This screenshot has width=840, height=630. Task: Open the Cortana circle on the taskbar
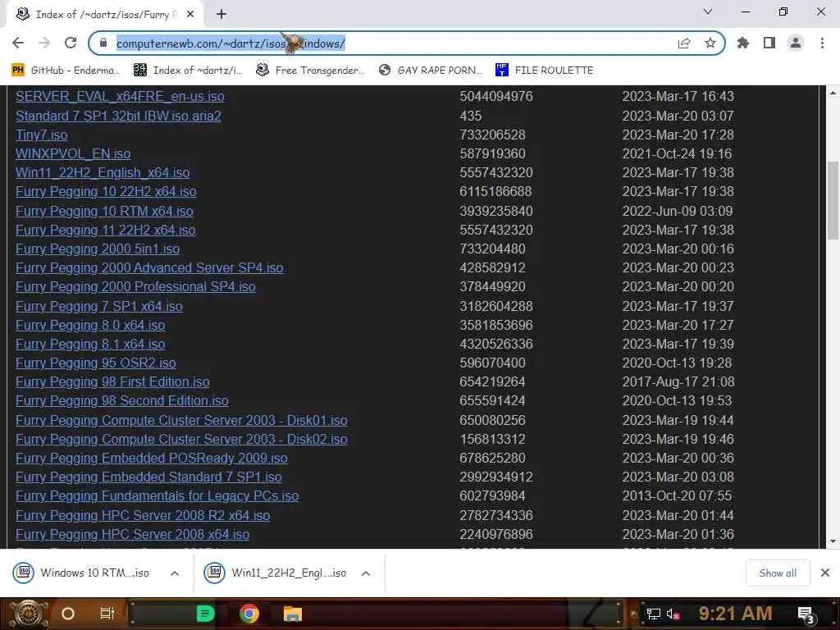coord(68,614)
